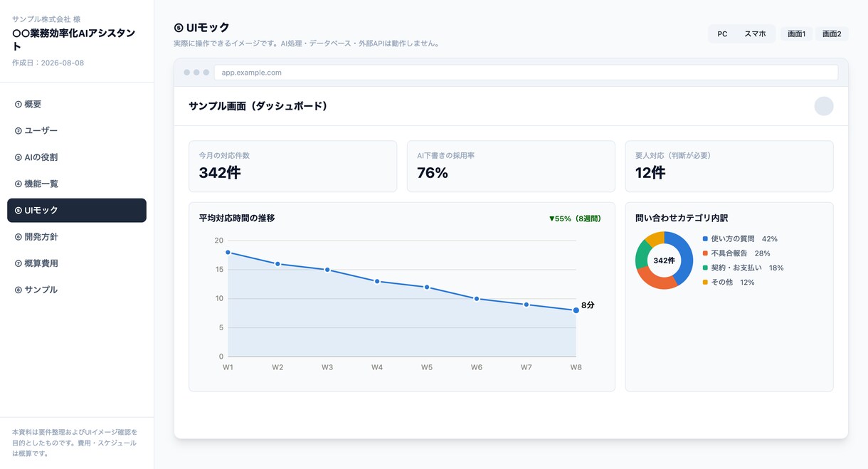Click the round avatar in dashboard header
The width and height of the screenshot is (868, 469).
[x=824, y=106]
